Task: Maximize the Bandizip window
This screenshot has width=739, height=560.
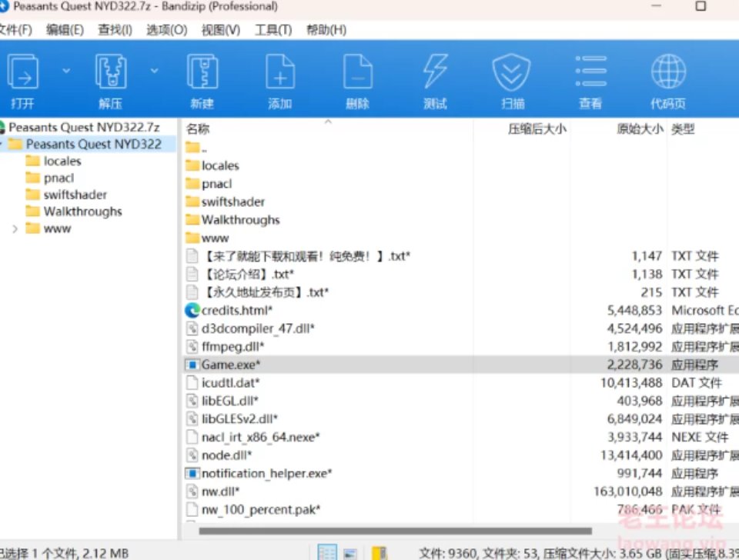Action: (x=701, y=6)
